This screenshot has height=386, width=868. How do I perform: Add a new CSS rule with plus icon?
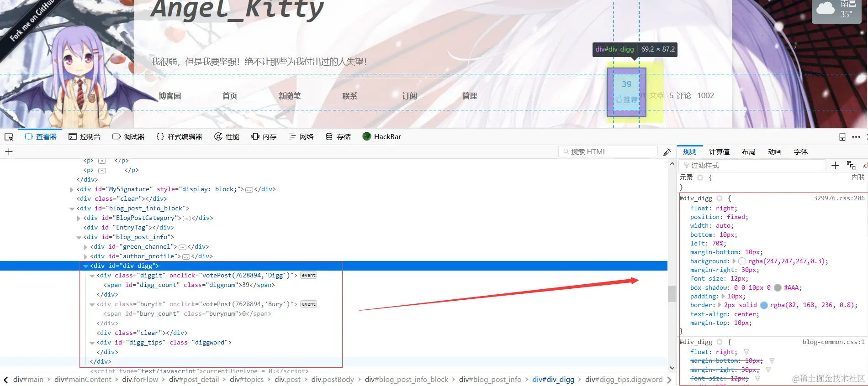pos(835,165)
